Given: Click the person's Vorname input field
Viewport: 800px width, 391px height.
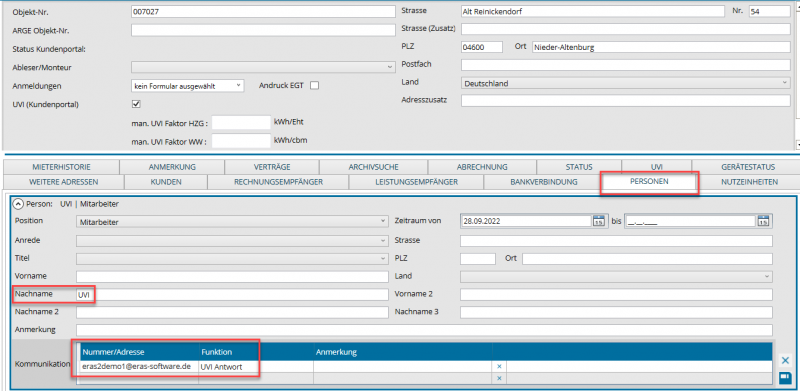Looking at the screenshot, I should pyautogui.click(x=232, y=277).
